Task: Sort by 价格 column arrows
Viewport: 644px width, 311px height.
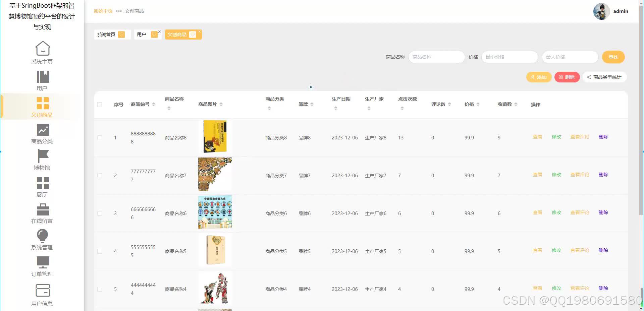Action: tap(478, 104)
